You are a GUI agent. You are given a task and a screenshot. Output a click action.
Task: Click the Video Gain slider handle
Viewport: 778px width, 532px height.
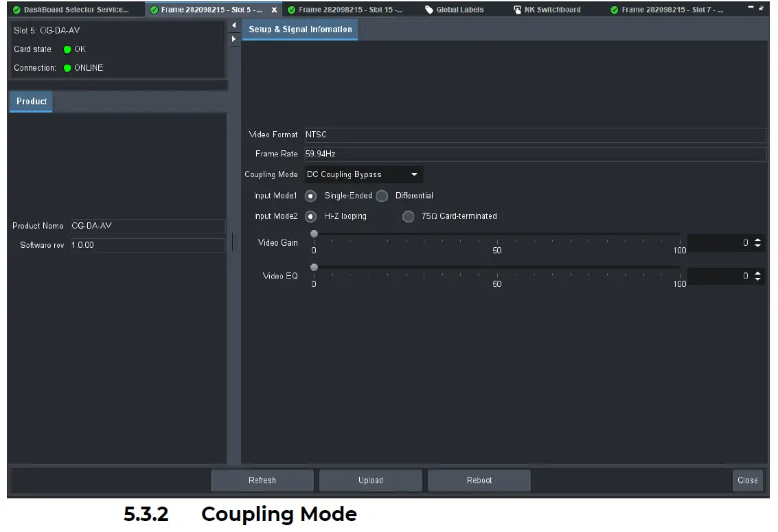(314, 234)
